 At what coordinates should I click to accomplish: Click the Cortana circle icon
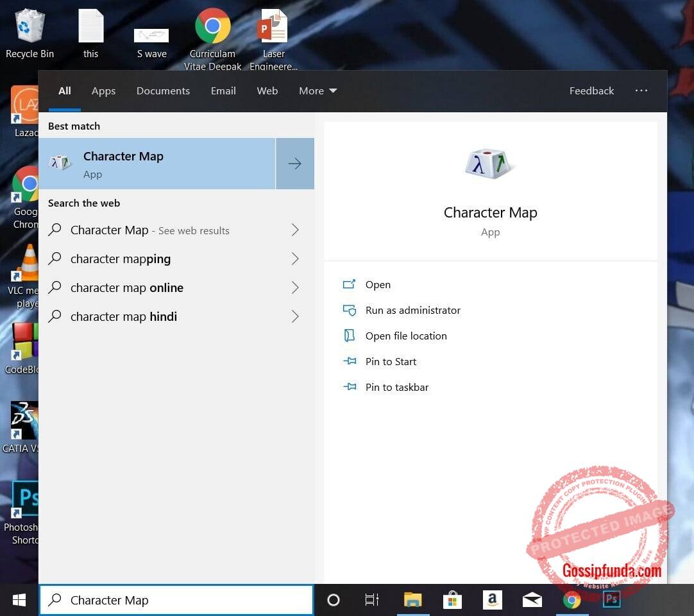click(x=333, y=600)
